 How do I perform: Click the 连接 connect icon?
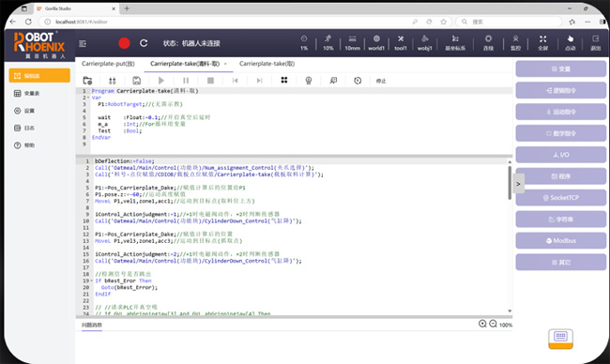click(488, 43)
